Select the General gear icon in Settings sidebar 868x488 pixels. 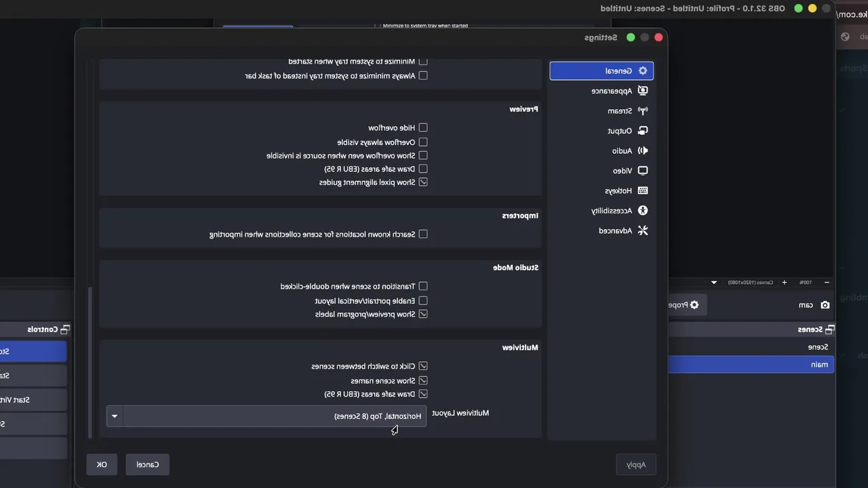tap(643, 70)
